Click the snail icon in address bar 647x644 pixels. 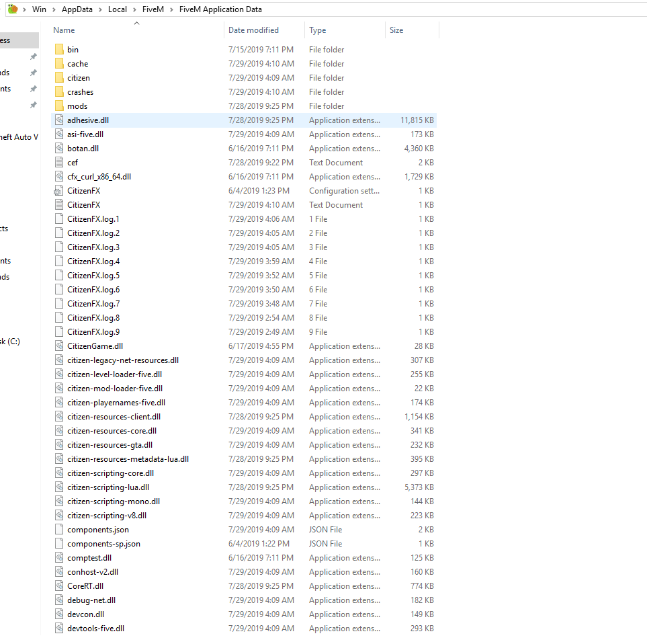pyautogui.click(x=13, y=9)
